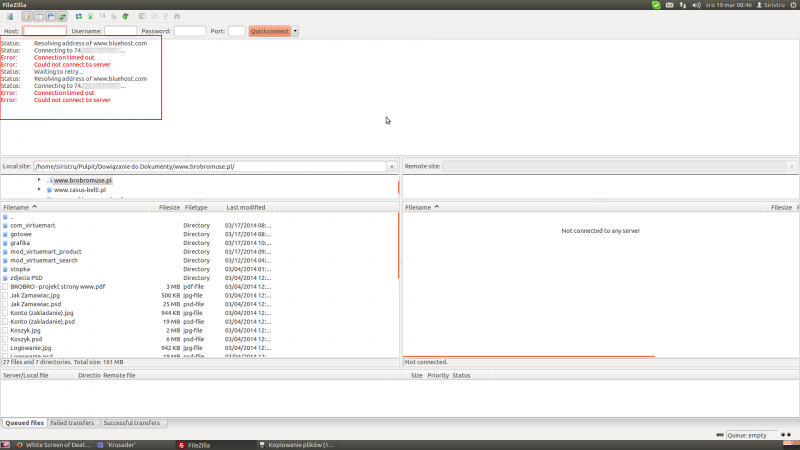The height and width of the screenshot is (450, 800).
Task: Select the zdjecia PSD folder
Action: pyautogui.click(x=27, y=278)
